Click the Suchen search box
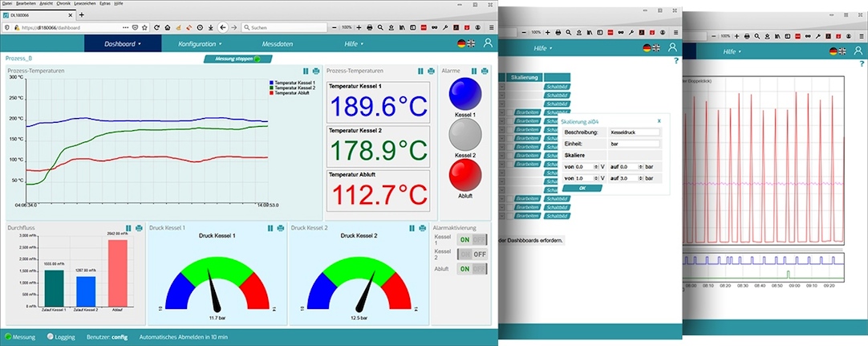868x346 pixels. point(284,27)
